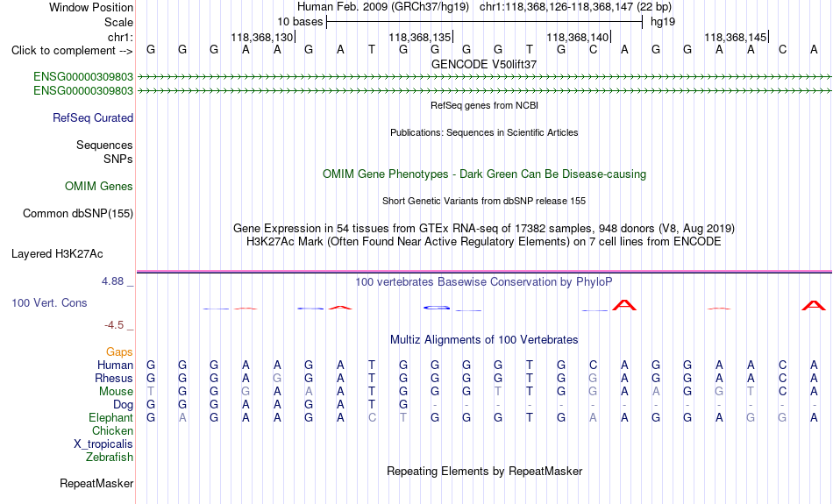This screenshot has width=833, height=504.
Task: Click the 'chr1:118,368,126-118,368,147 (22 bp)' position text
Action: [575, 7]
